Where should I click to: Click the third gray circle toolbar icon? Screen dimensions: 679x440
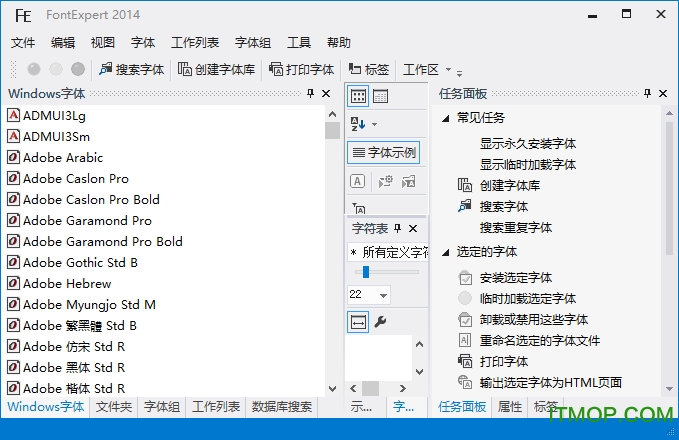pos(78,69)
